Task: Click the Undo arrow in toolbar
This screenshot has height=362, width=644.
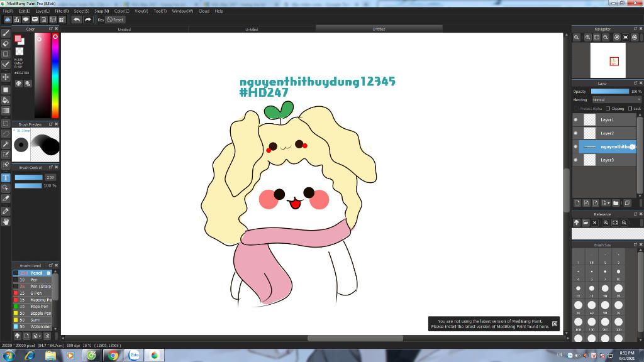Action: click(x=76, y=19)
